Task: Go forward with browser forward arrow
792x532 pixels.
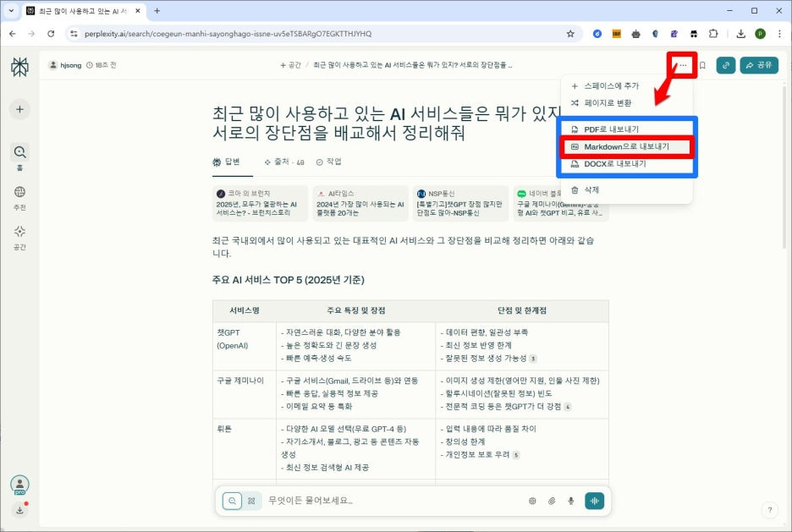Action: [x=31, y=34]
